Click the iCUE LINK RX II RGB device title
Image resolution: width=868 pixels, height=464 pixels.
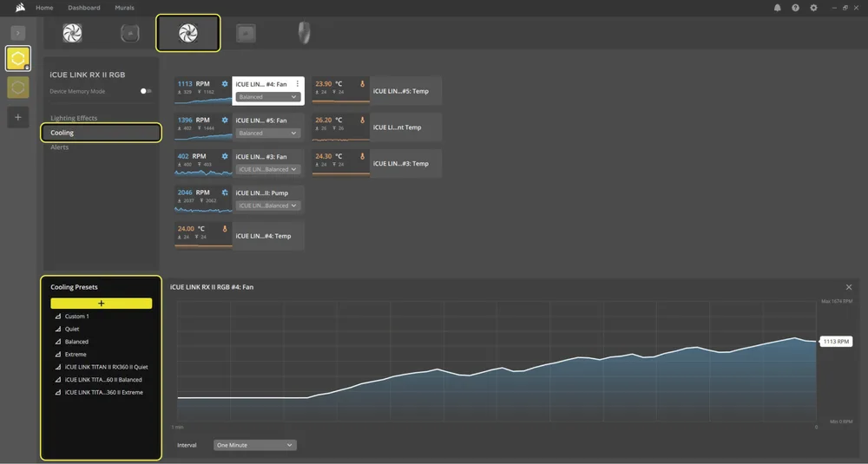88,75
